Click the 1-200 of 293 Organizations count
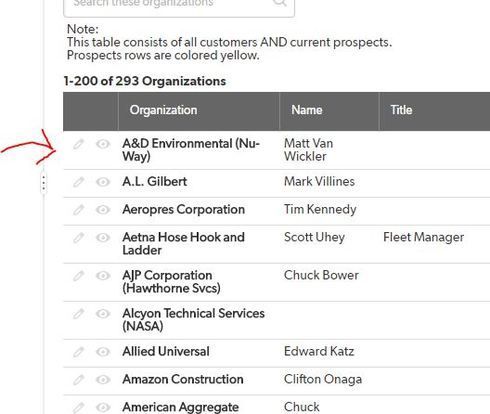 click(x=145, y=81)
